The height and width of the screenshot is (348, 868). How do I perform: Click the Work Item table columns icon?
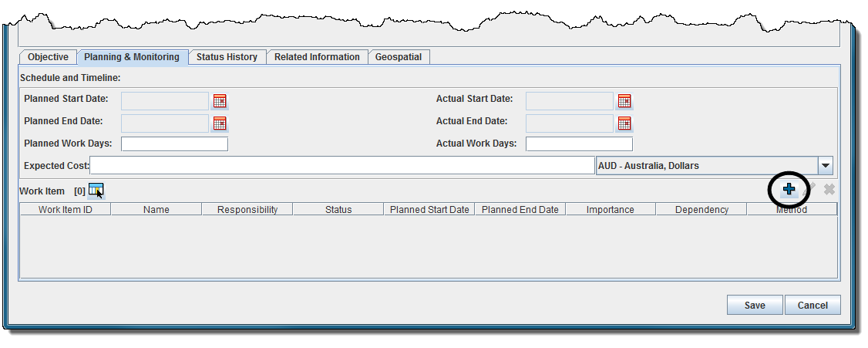[96, 190]
